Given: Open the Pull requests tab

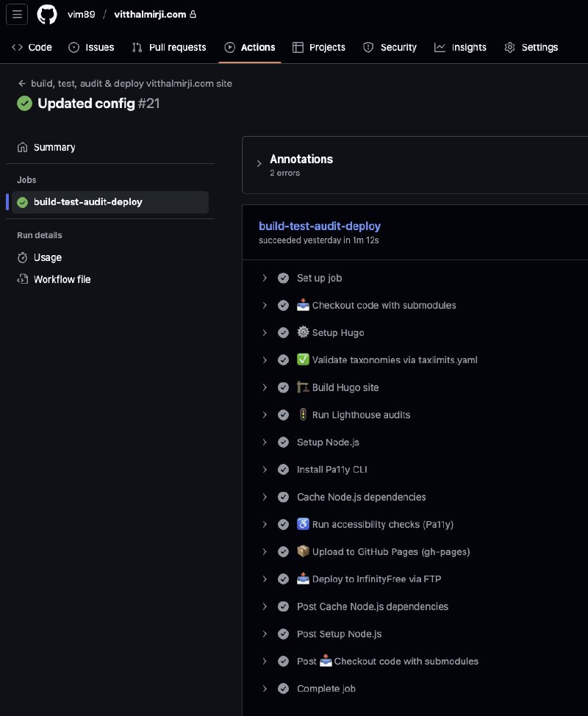Looking at the screenshot, I should point(169,48).
